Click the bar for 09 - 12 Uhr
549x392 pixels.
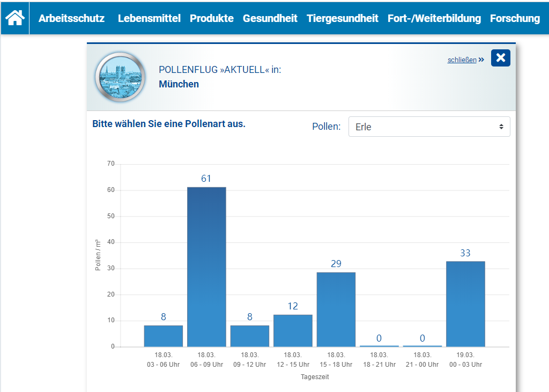coord(250,336)
